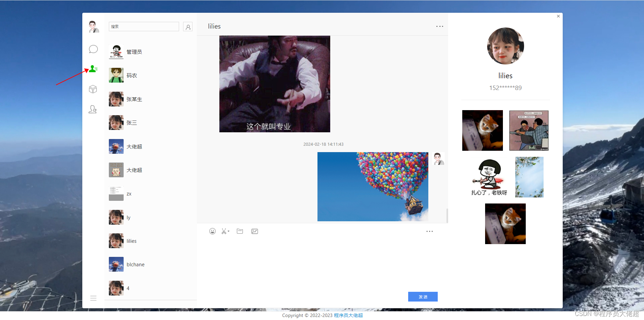This screenshot has width=644, height=320.
Task: Open the chat messages sidebar icon
Action: pyautogui.click(x=93, y=49)
